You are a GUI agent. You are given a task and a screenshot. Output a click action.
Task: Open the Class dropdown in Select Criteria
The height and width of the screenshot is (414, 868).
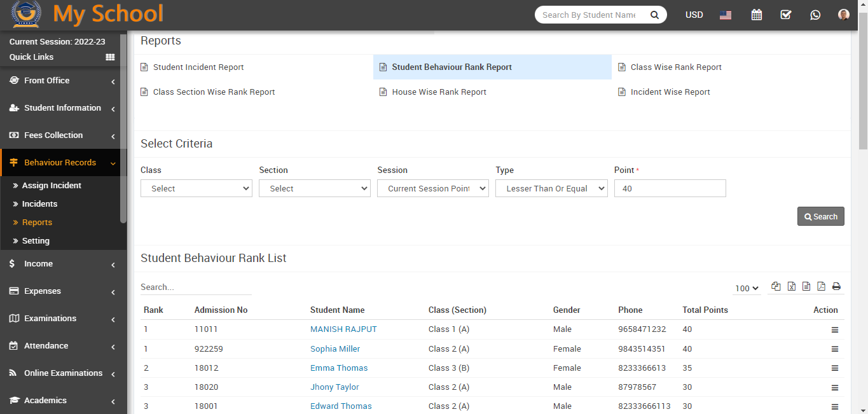tap(196, 188)
